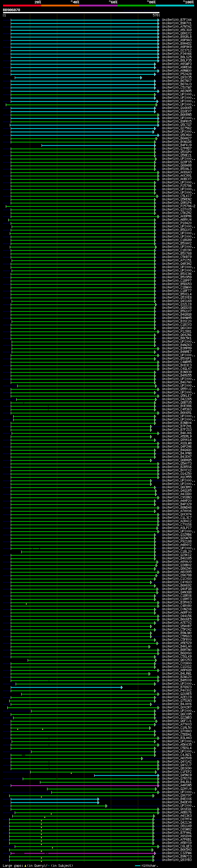Viewport: 197px width, 868px height.
Task: Open hit UniRef100_Q8H1Y2
Action: coord(176,33)
